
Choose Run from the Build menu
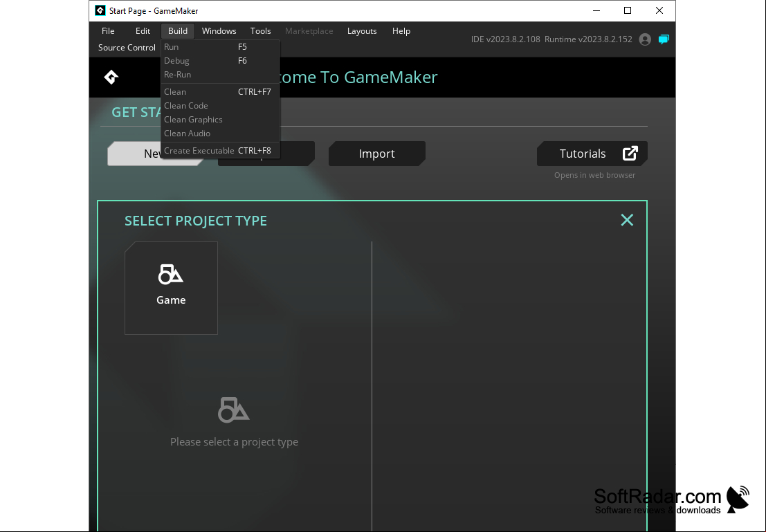click(x=220, y=47)
